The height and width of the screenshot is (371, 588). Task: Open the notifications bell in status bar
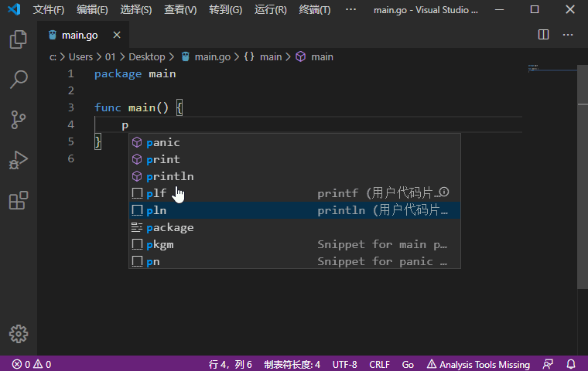click(571, 364)
